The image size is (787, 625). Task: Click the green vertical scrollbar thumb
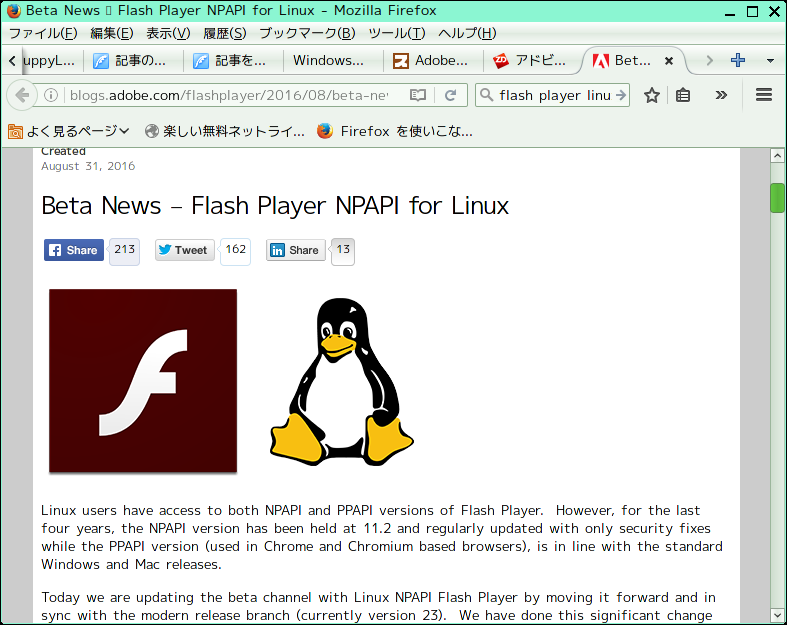pos(777,198)
